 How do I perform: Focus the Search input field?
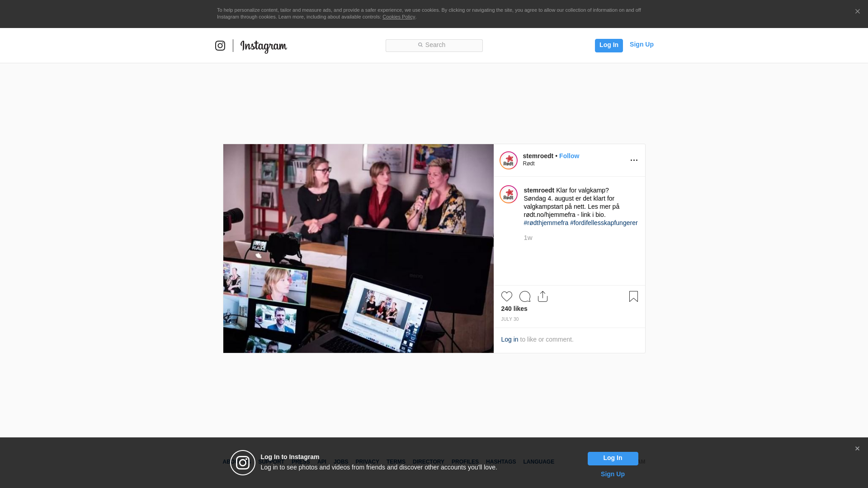[x=434, y=45]
